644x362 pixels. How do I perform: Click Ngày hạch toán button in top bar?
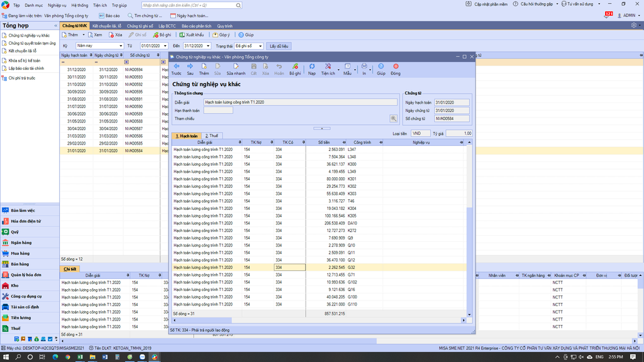click(189, 16)
